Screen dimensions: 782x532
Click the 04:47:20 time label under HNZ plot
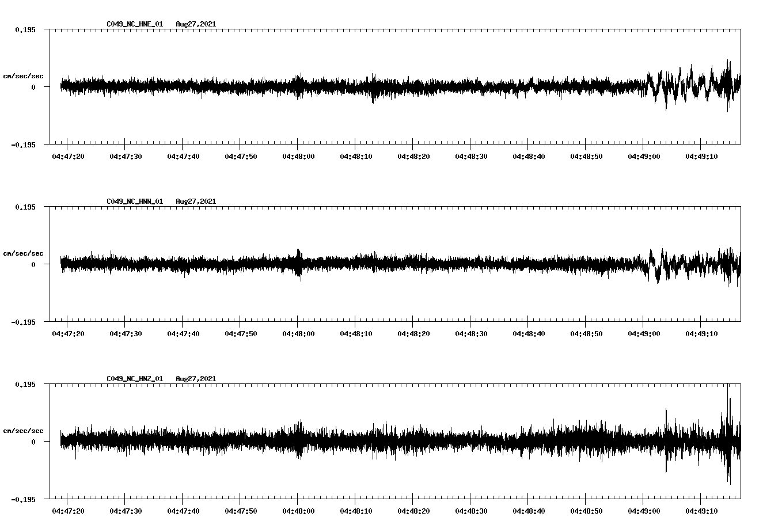pos(68,511)
